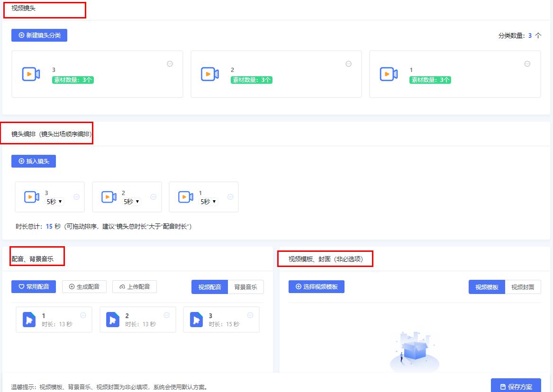Click the plus icon on 选择视频模板 button
The image size is (553, 392).
[298, 286]
